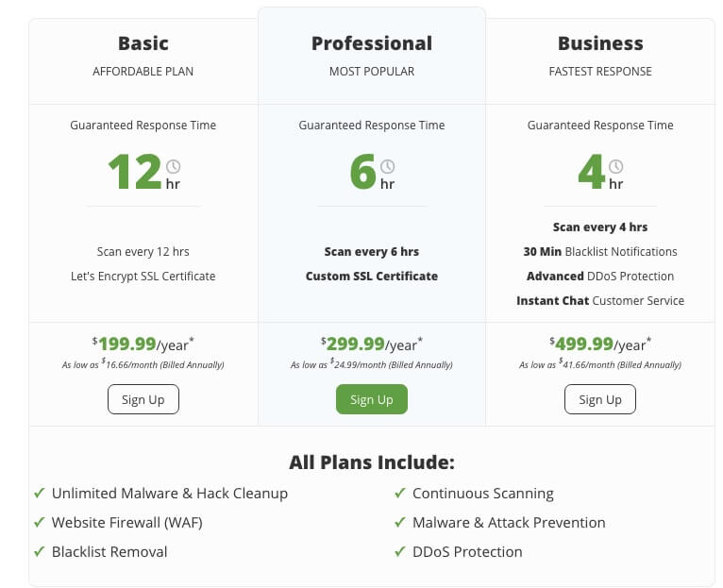The image size is (723, 588).
Task: Click checkmark next to Continuous Scanning
Action: pos(400,493)
